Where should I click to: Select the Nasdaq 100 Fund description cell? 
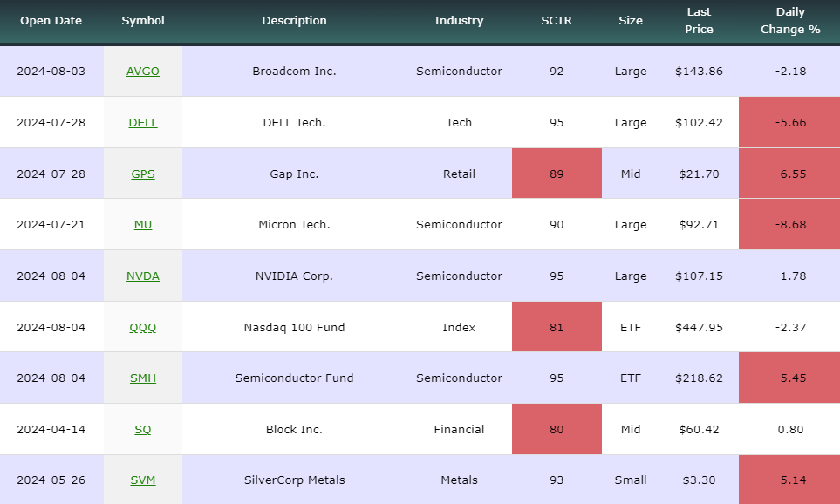(294, 328)
